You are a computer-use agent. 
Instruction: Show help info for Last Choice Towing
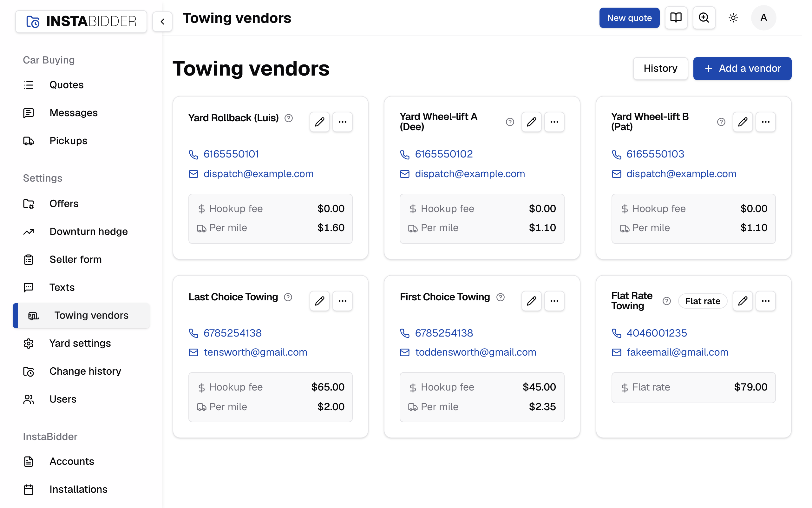[288, 297]
